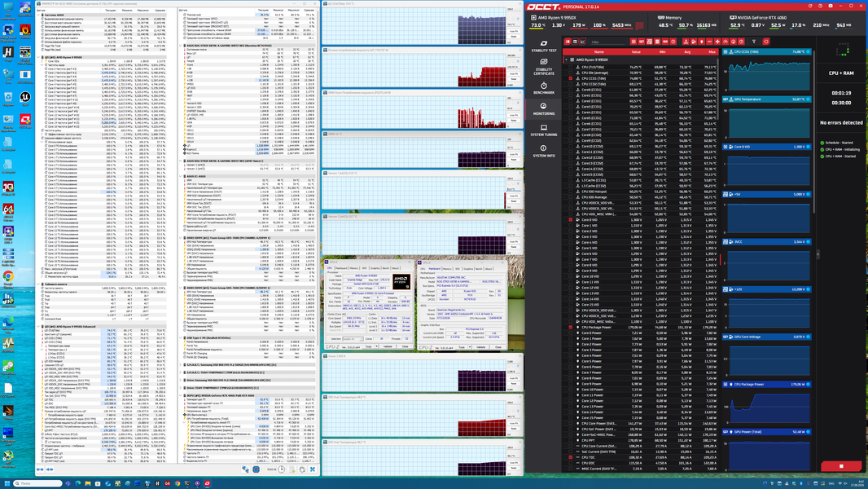The width and height of the screenshot is (868, 489).
Task: Uncheck the Core 0 VID checkbox in OCCT
Action: point(571,220)
